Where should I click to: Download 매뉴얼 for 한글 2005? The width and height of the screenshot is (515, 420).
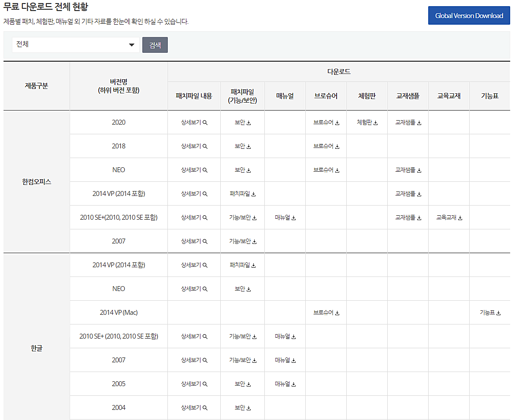click(285, 384)
